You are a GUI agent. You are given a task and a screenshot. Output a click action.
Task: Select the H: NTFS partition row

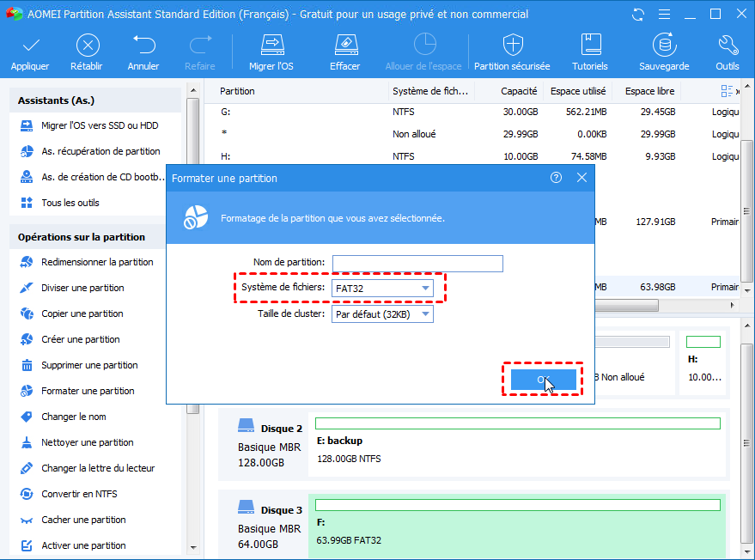(472, 156)
